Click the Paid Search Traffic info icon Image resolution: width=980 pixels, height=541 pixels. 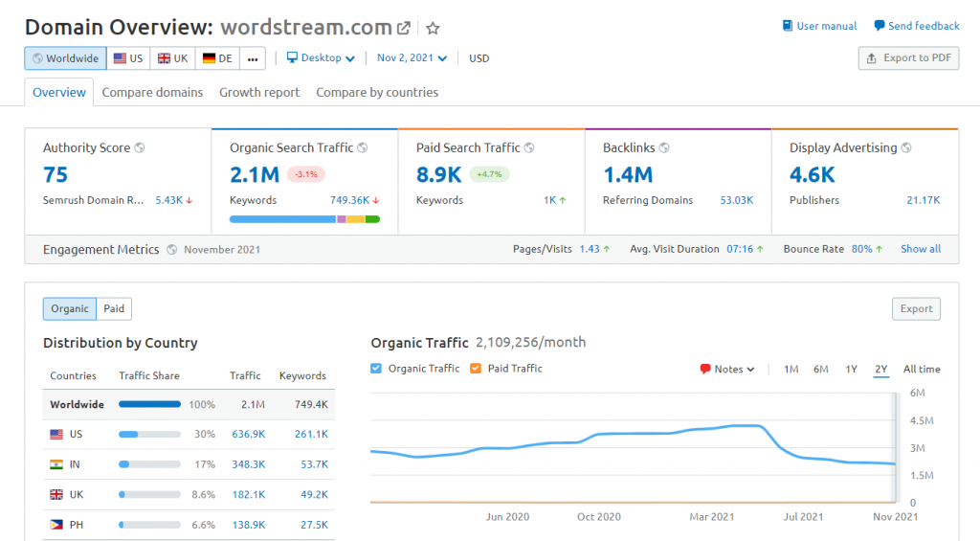[529, 147]
